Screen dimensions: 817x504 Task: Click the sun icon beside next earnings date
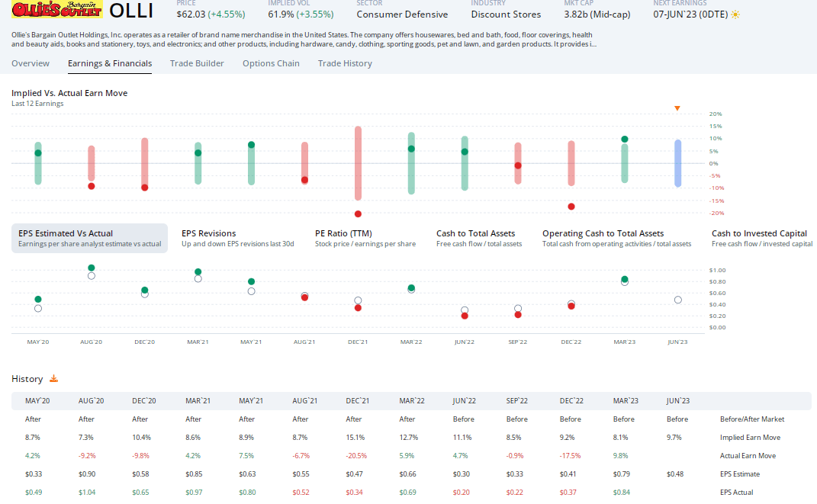click(x=735, y=14)
